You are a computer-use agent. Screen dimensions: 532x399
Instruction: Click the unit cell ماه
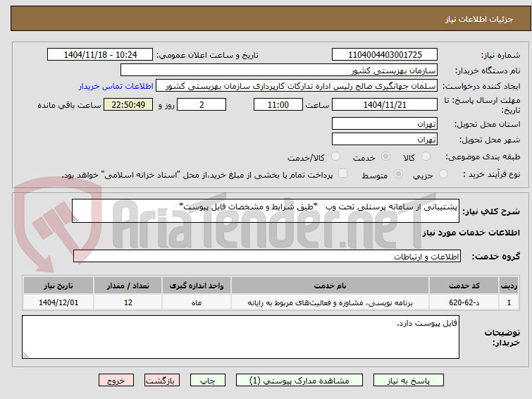197,302
